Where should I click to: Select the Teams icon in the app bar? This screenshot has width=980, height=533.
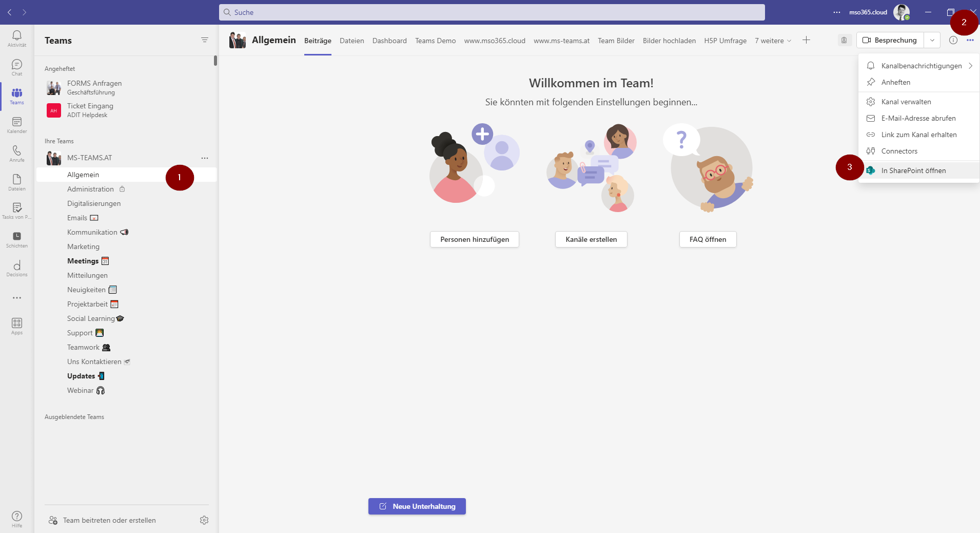(x=17, y=96)
